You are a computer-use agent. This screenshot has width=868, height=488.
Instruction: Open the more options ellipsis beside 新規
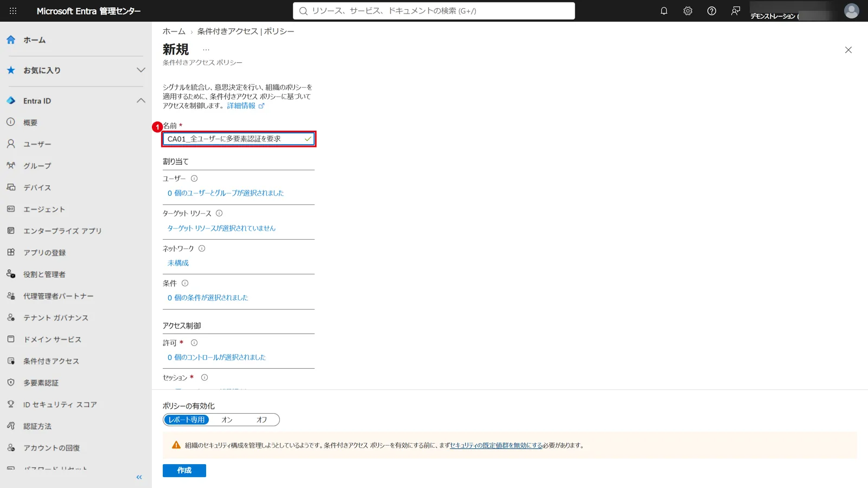tap(206, 50)
